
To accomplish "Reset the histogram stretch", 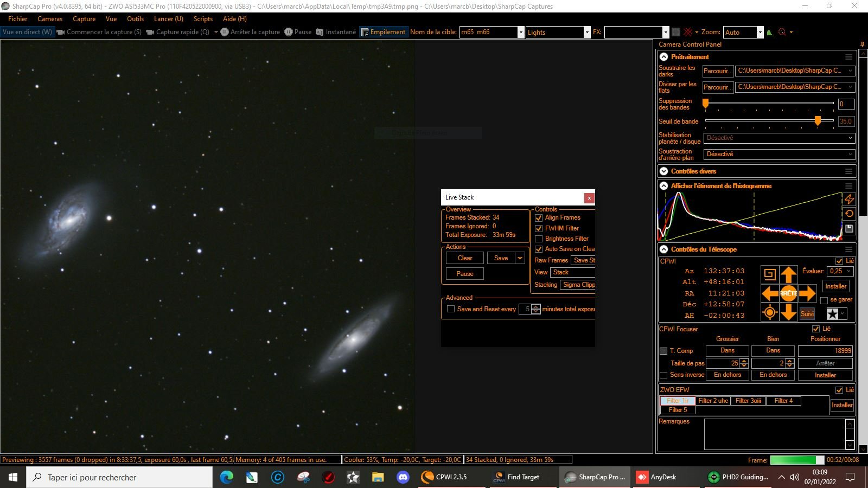I will (849, 214).
